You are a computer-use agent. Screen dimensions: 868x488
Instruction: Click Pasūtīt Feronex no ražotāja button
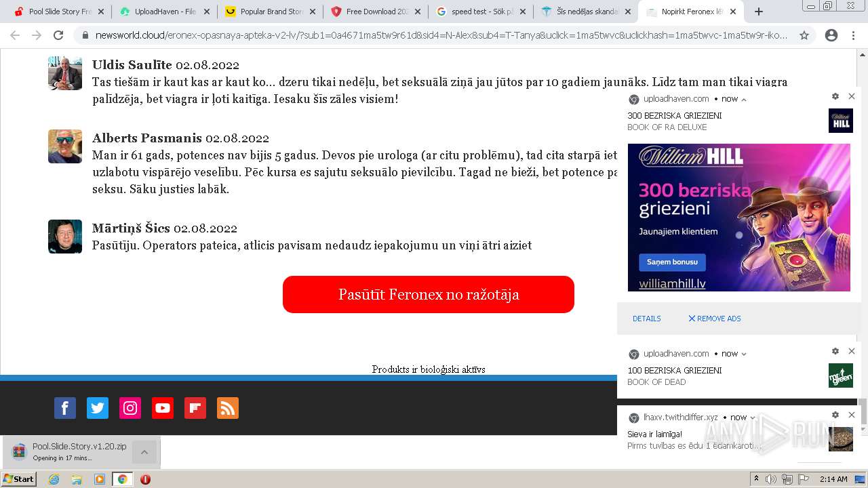[x=429, y=294]
